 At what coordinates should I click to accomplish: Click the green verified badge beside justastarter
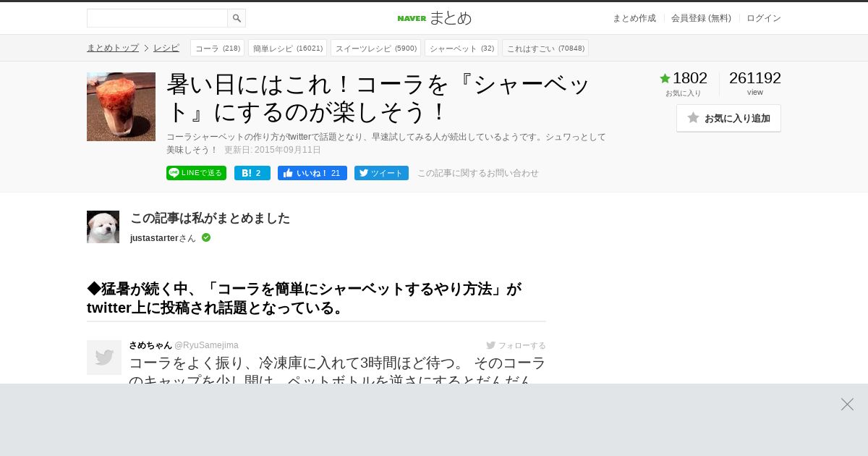tap(206, 237)
